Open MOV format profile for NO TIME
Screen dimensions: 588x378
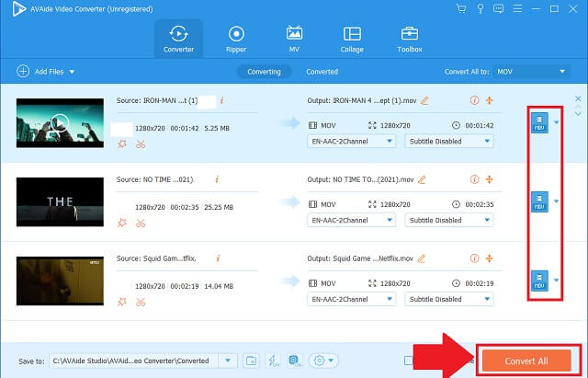tap(539, 201)
